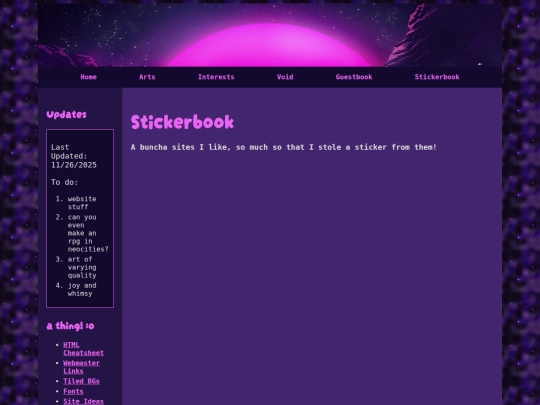This screenshot has width=540, height=405.
Task: Open the HTML Cheatsheet link
Action: pos(83,349)
